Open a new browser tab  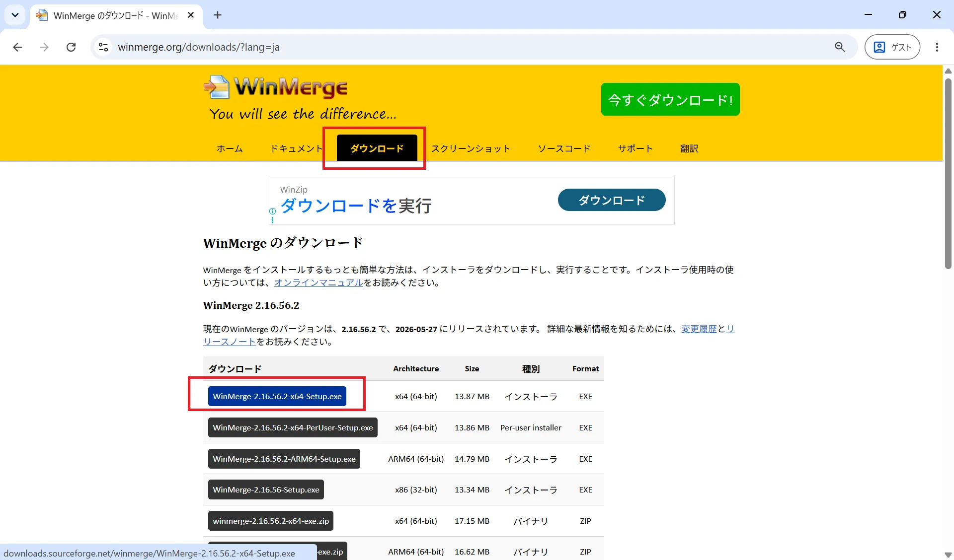[x=218, y=15]
